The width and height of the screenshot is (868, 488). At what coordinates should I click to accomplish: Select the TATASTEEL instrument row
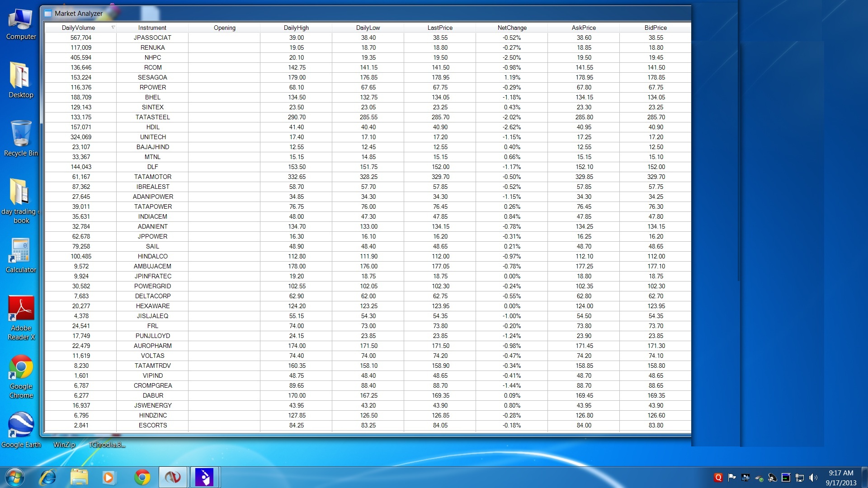click(153, 117)
